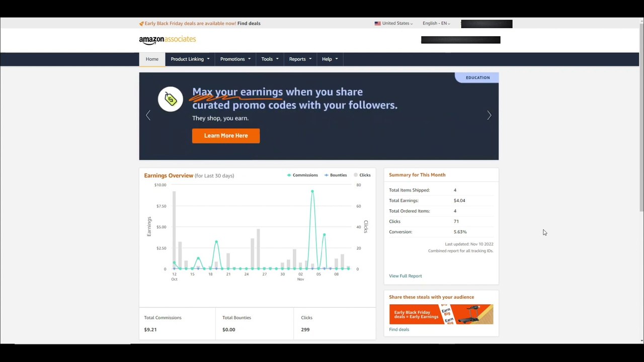
Task: Expand the Tools menu
Action: 270,59
